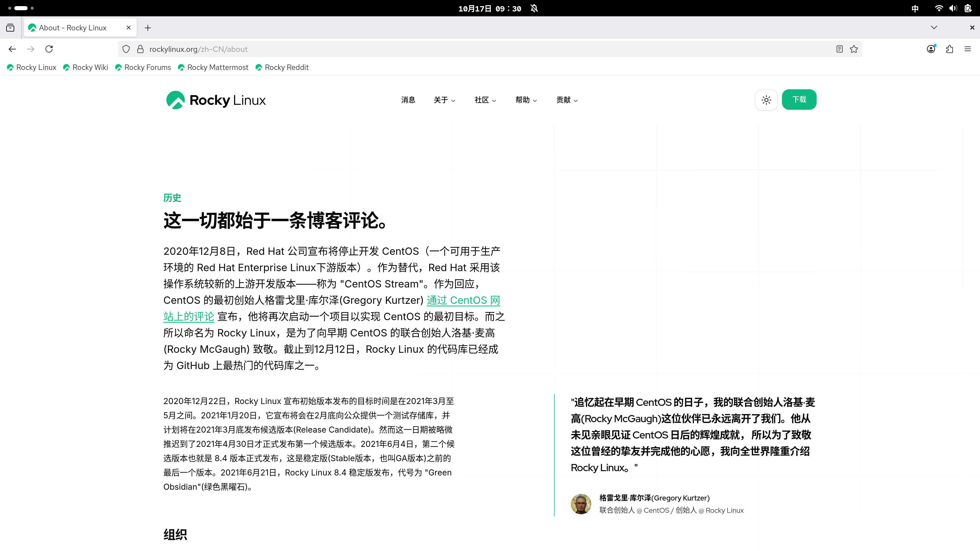The height and width of the screenshot is (551, 980).
Task: Open the list all tabs chevron
Action: pos(934,28)
